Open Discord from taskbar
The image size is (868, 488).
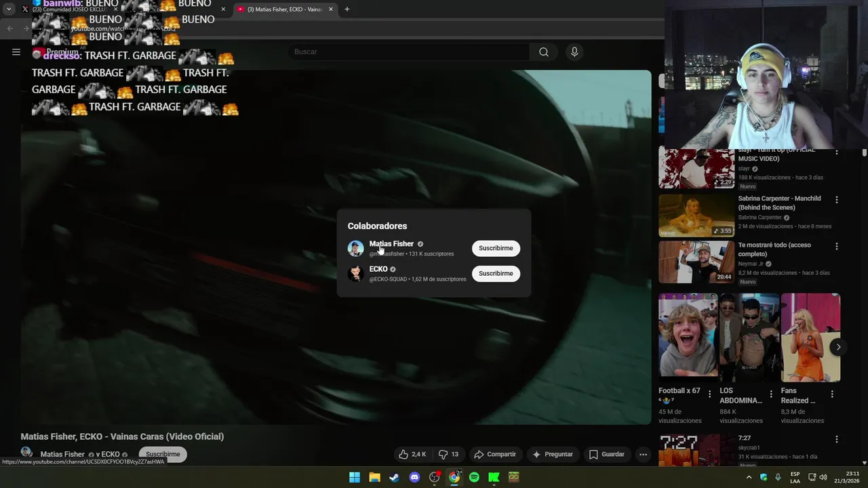click(414, 477)
